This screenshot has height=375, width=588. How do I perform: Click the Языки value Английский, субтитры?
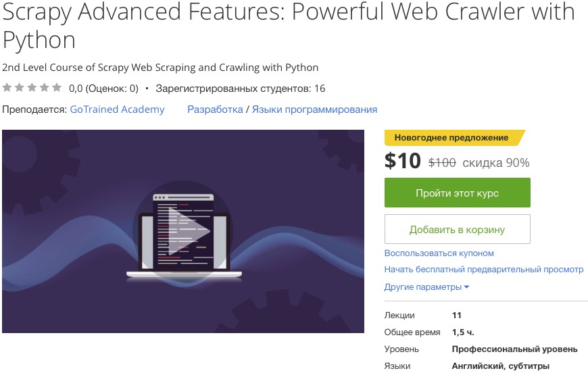(x=500, y=366)
